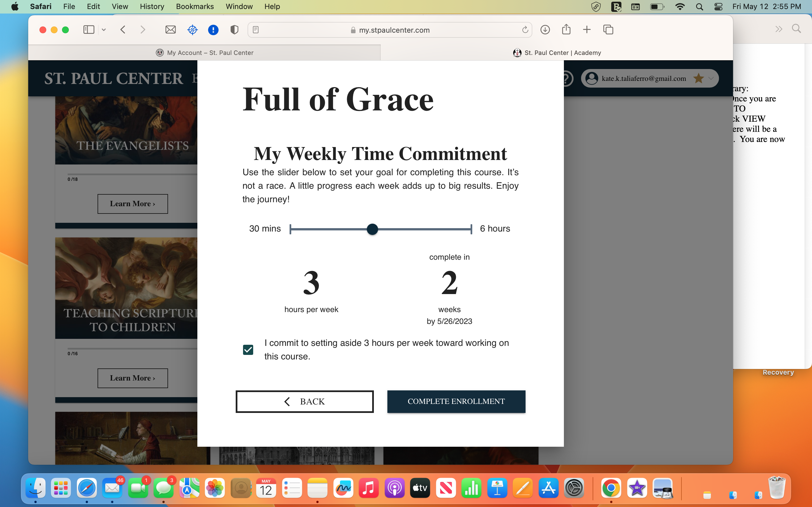The width and height of the screenshot is (812, 507).
Task: Click the Share icon in Safari toolbar
Action: [x=566, y=30]
